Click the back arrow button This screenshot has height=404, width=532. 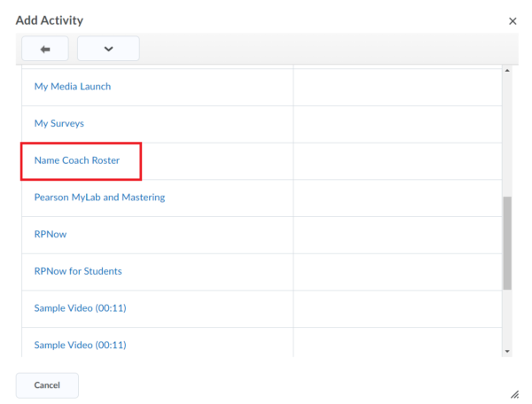pyautogui.click(x=44, y=49)
